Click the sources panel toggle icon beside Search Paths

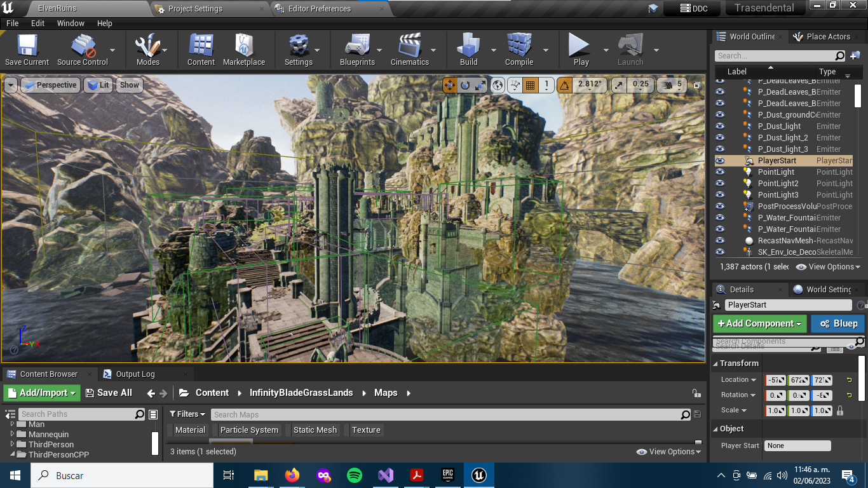(10, 414)
